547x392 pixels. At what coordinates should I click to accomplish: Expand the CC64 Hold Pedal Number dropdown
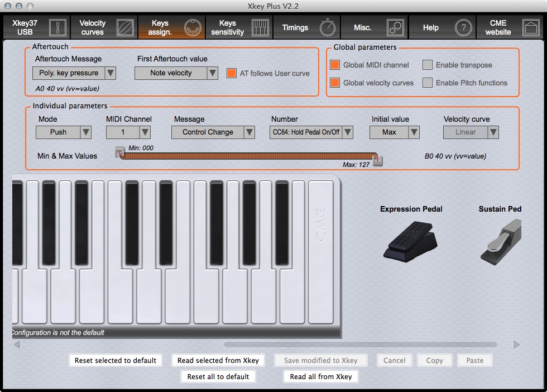point(311,132)
